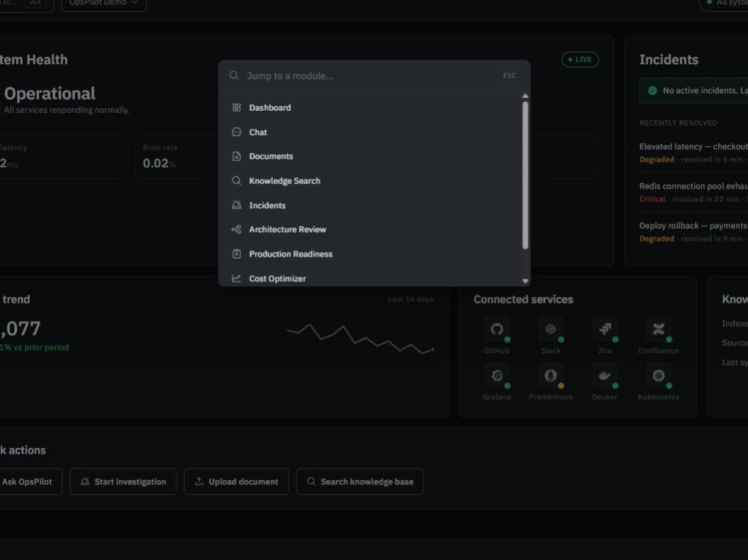Click the green check icon in incidents banner
The height and width of the screenshot is (560, 748).
coord(652,90)
